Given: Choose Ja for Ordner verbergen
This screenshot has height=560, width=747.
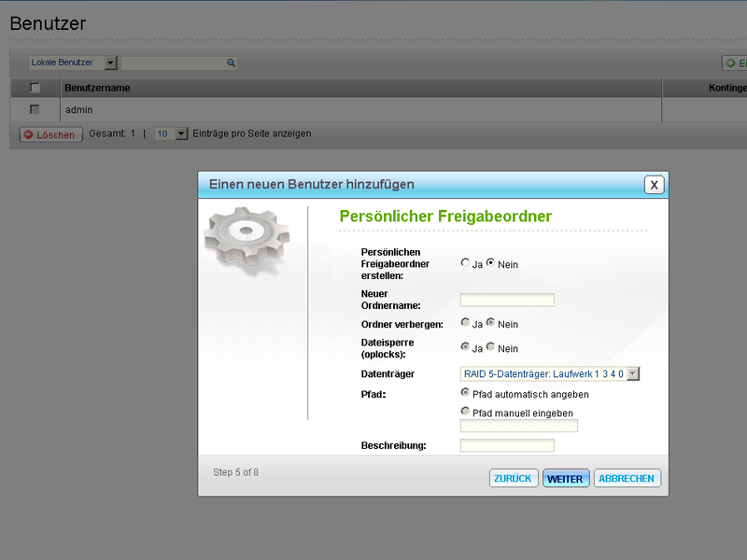Looking at the screenshot, I should pos(465,322).
